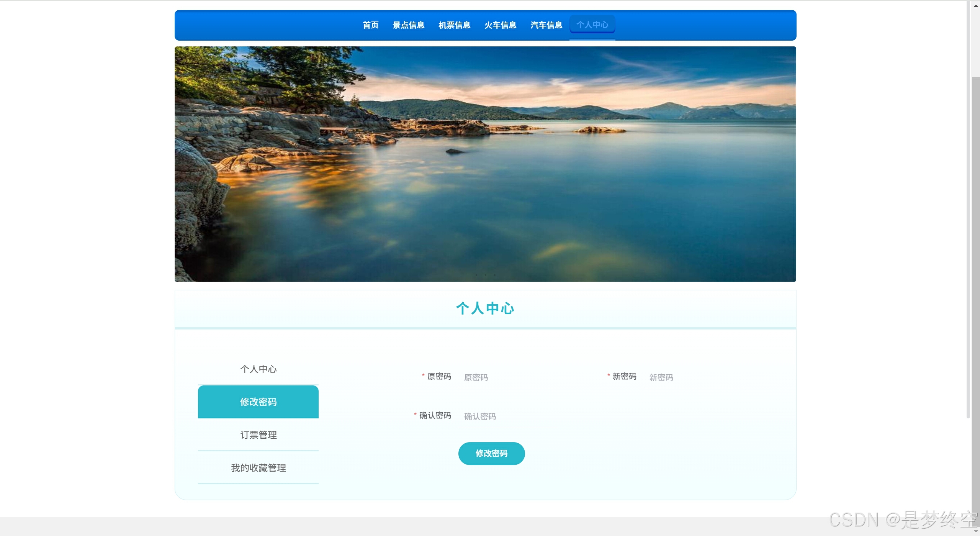
Task: Open 订票管理 in the sidebar
Action: pyautogui.click(x=258, y=435)
